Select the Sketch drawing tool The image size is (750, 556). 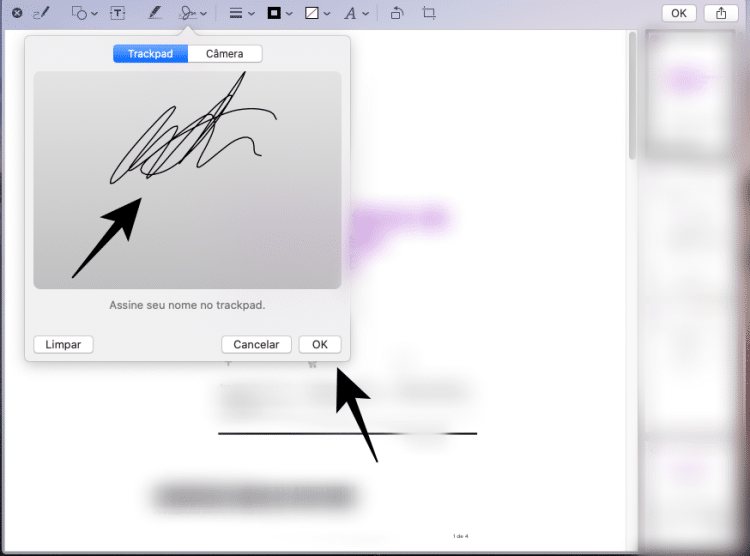[x=41, y=13]
